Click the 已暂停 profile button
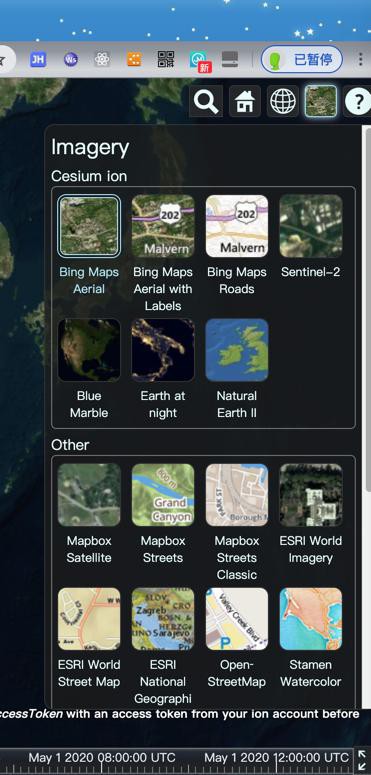This screenshot has width=371, height=775. 302,60
